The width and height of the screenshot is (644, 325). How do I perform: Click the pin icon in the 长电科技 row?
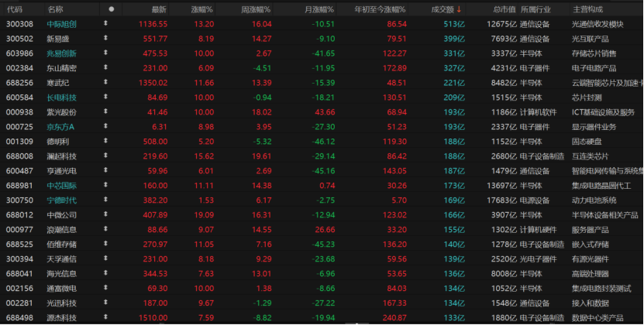coord(105,97)
